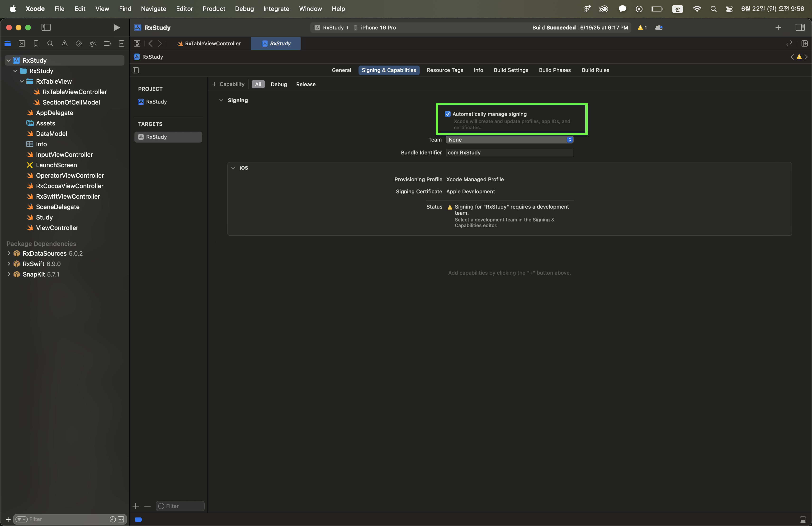Open the Product menu
The width and height of the screenshot is (812, 526).
214,9
